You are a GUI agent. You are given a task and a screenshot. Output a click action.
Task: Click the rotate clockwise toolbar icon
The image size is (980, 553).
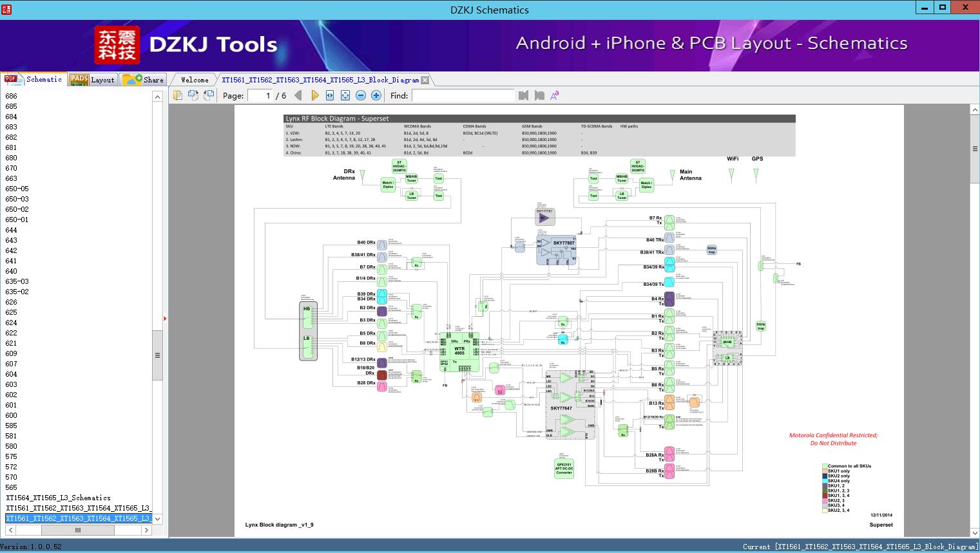(x=209, y=95)
